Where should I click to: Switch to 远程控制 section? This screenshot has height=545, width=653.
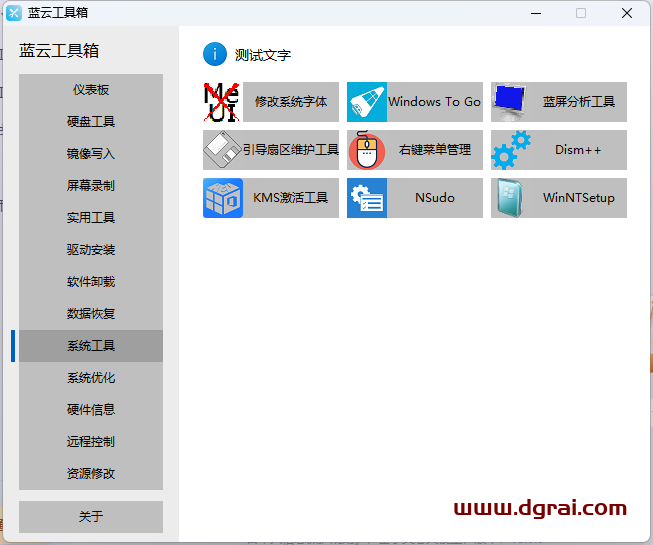pyautogui.click(x=91, y=442)
